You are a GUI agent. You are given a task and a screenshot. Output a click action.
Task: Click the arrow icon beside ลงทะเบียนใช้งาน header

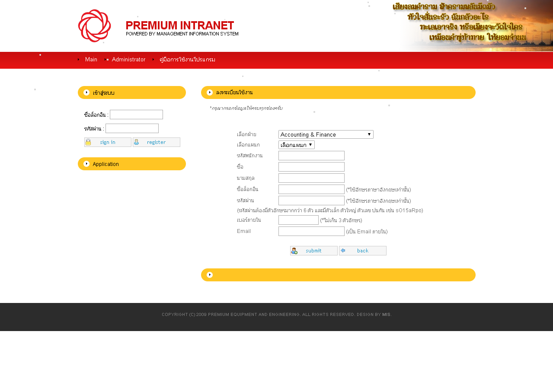coord(210,92)
